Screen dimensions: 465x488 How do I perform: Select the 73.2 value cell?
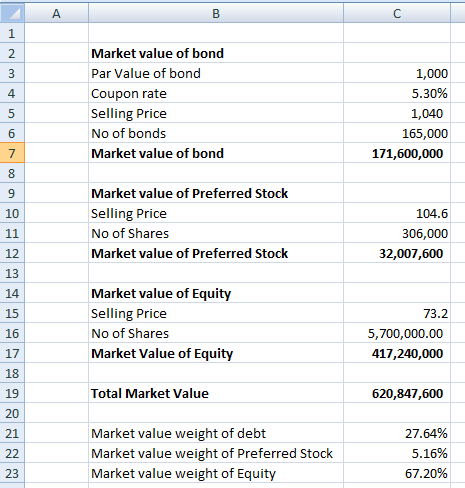(397, 313)
